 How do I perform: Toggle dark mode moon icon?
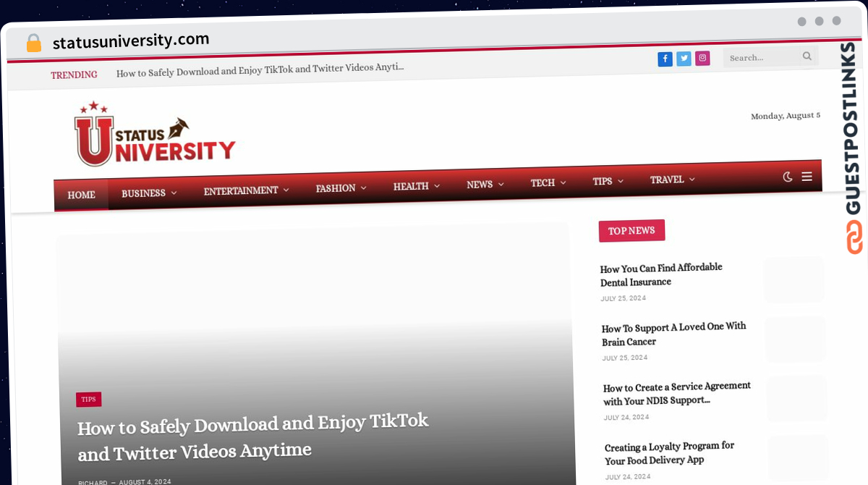tap(788, 177)
